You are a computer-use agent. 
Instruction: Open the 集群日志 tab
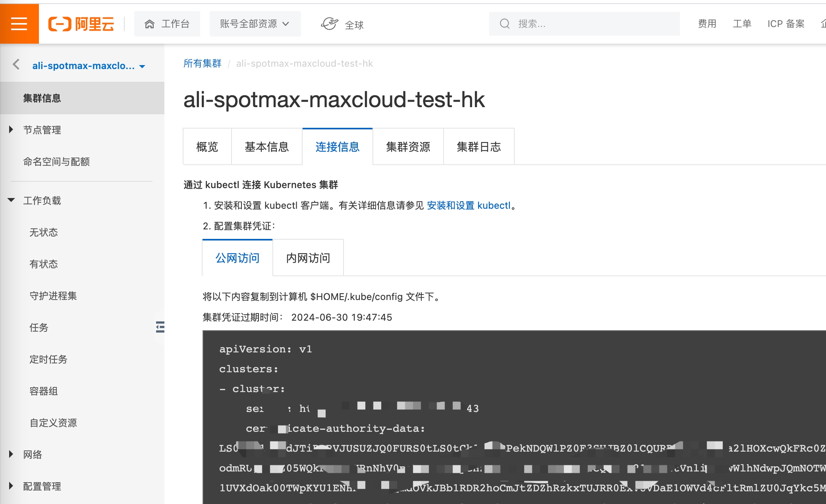pyautogui.click(x=479, y=147)
